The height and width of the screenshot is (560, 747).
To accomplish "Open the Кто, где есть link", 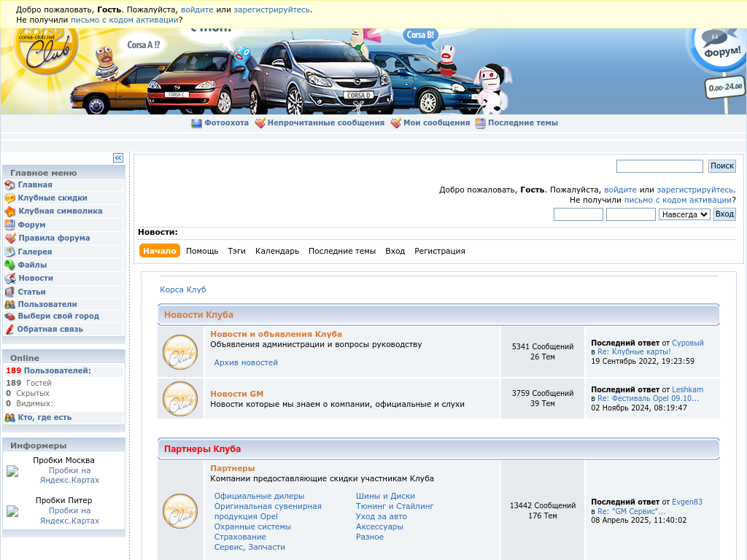I will [x=44, y=418].
